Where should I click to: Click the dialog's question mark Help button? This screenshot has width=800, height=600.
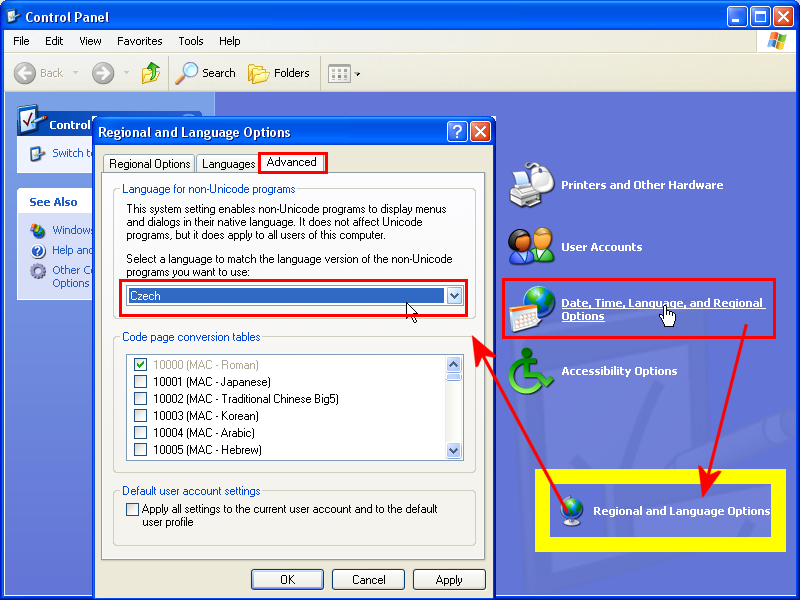(x=457, y=132)
